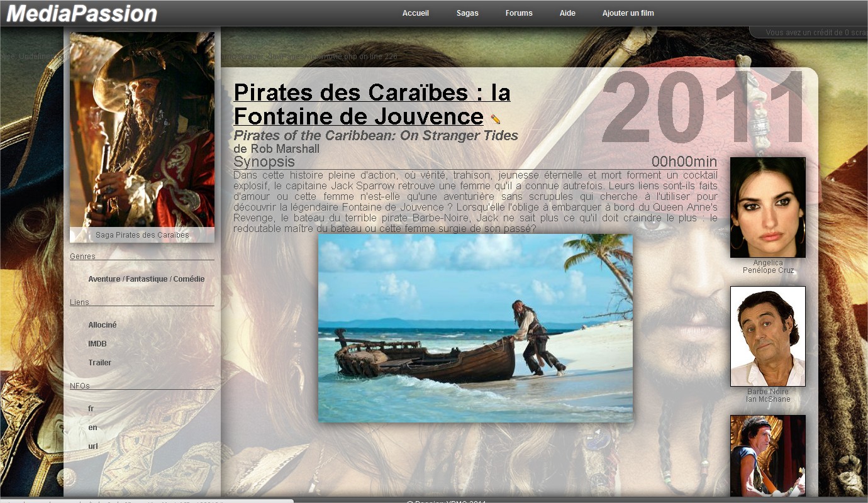Click the Penélope Cruz name caption
This screenshot has height=503, width=868.
(x=769, y=270)
